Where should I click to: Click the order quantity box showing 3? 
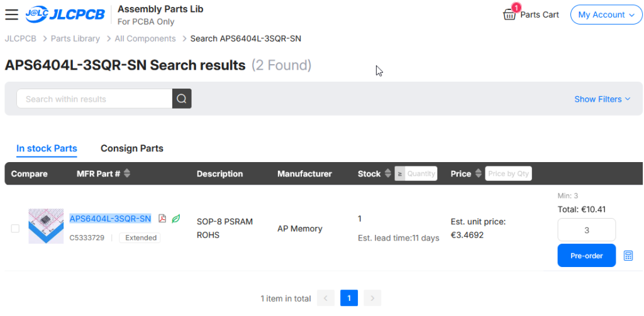587,230
